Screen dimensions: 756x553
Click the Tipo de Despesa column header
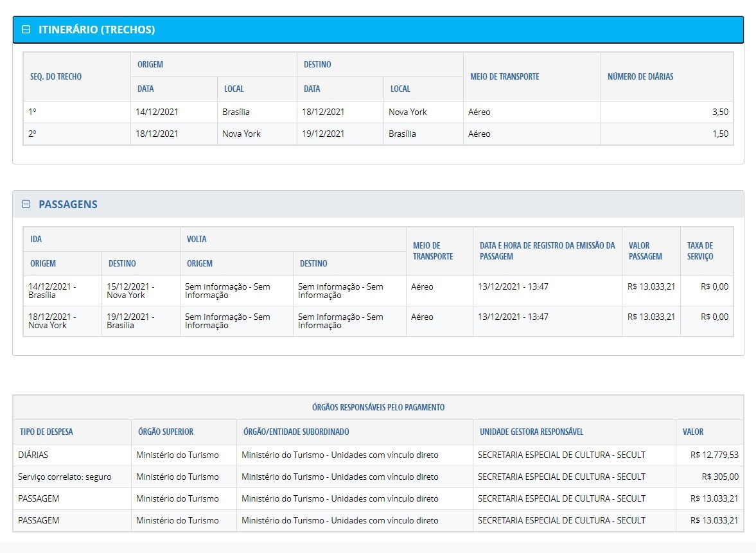[46, 432]
